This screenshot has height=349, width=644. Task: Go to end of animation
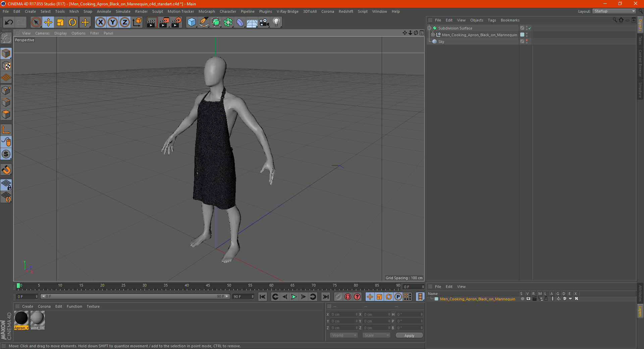pos(325,297)
